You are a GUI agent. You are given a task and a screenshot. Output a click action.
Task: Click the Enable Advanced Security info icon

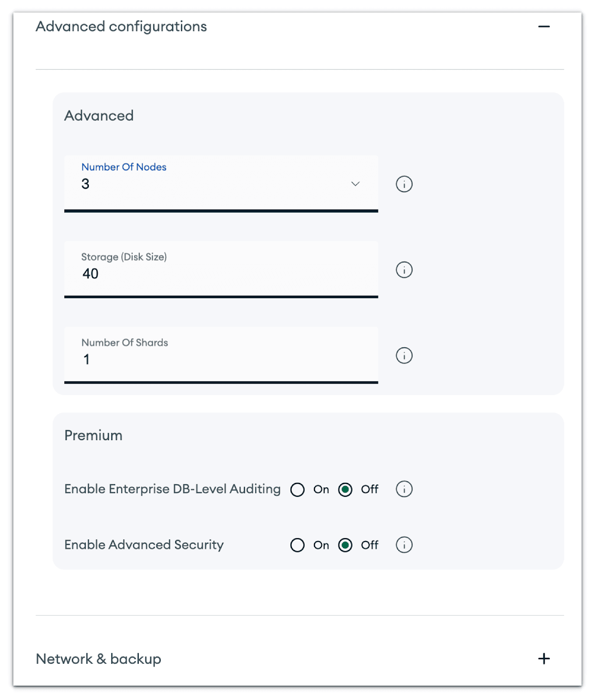point(403,545)
